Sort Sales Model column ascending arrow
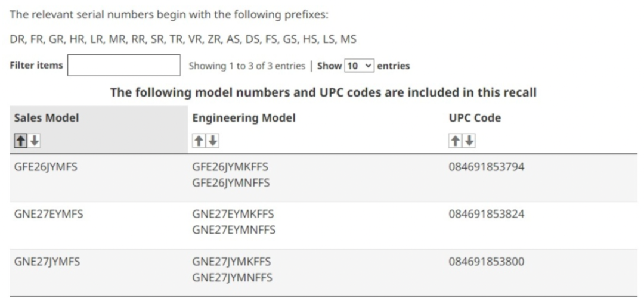644x298 pixels. coord(21,141)
